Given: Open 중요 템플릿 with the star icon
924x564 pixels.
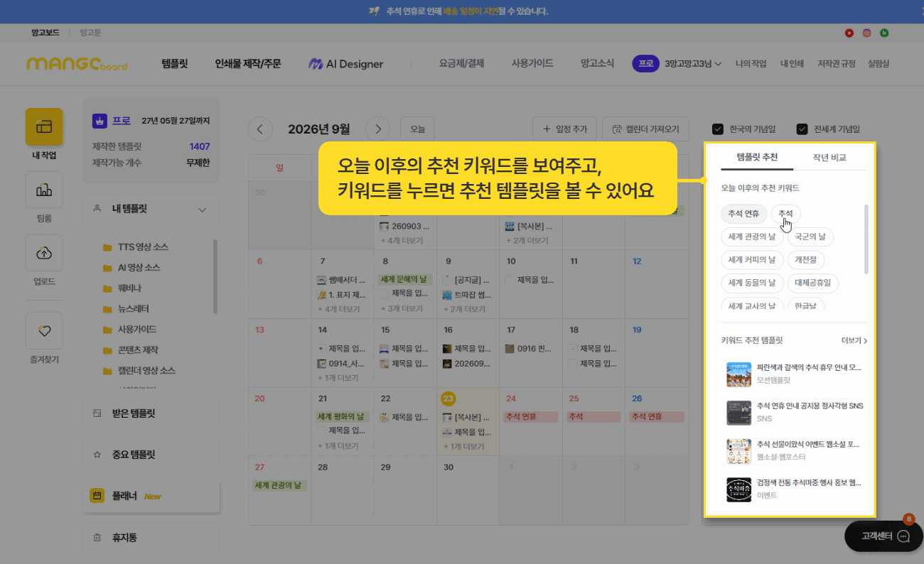Looking at the screenshot, I should click(x=151, y=455).
